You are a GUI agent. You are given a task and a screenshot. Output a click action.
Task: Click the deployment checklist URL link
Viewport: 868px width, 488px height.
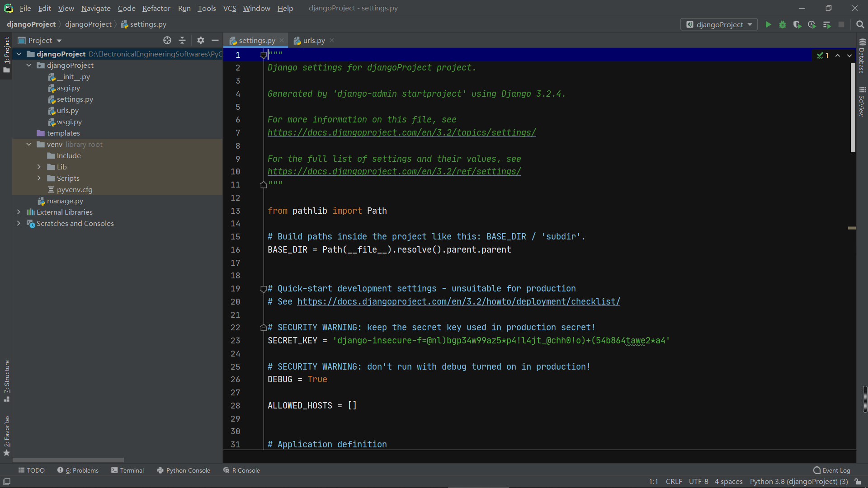point(458,301)
